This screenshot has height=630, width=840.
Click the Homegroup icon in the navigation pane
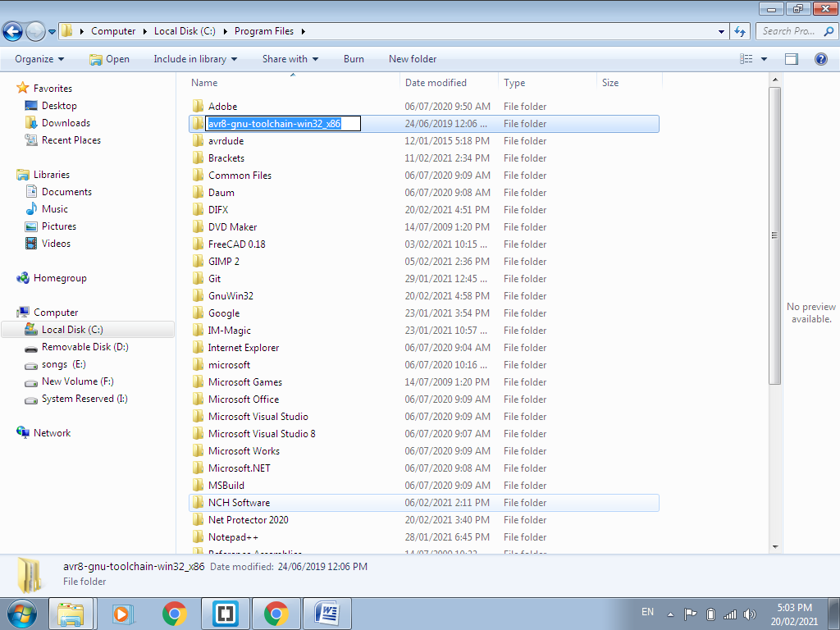coord(22,277)
